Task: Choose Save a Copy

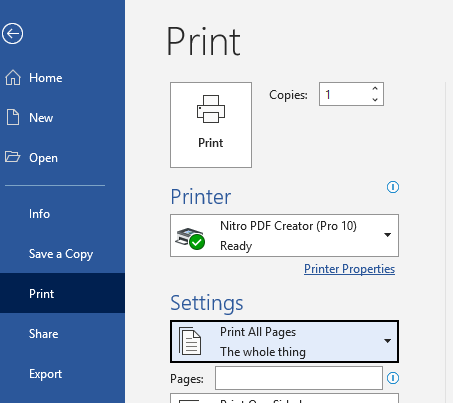Action: tap(62, 254)
